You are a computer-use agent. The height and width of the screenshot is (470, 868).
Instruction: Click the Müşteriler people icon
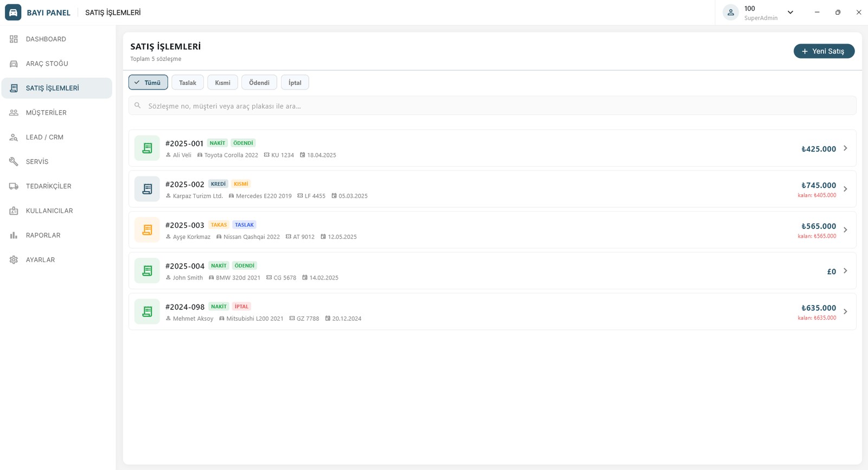[14, 112]
